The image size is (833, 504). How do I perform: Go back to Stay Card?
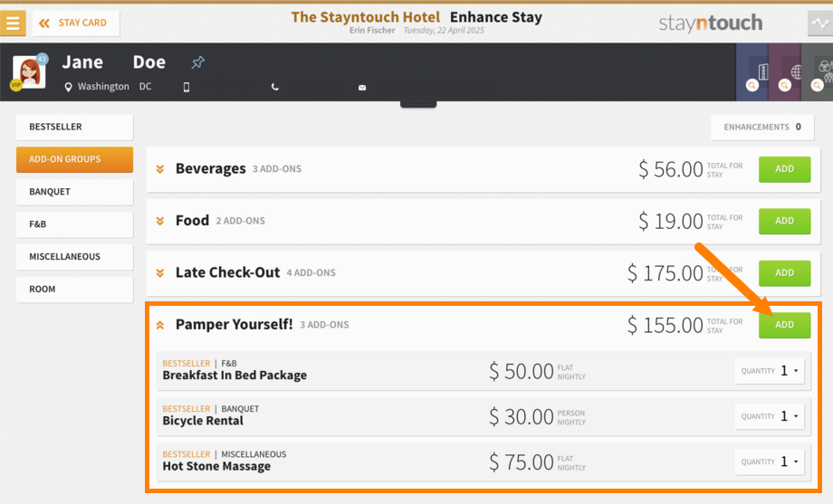point(76,23)
